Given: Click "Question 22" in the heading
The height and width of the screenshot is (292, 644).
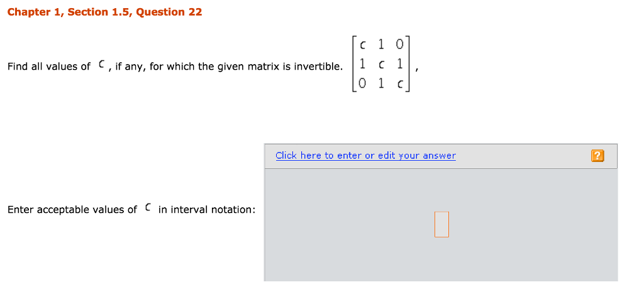Looking at the screenshot, I should [x=169, y=12].
